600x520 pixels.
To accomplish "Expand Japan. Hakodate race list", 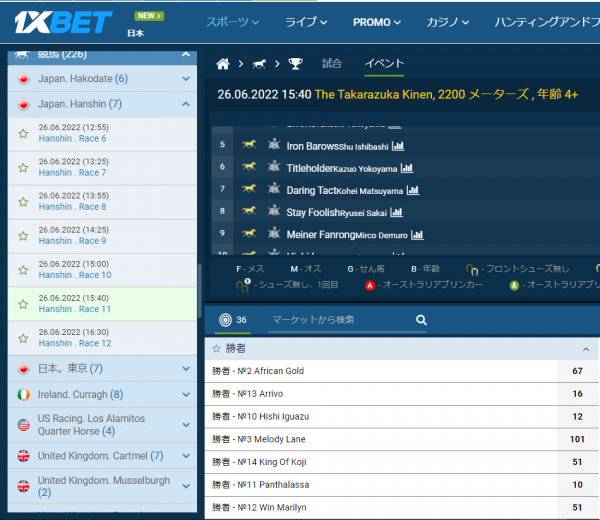I will pos(186,79).
